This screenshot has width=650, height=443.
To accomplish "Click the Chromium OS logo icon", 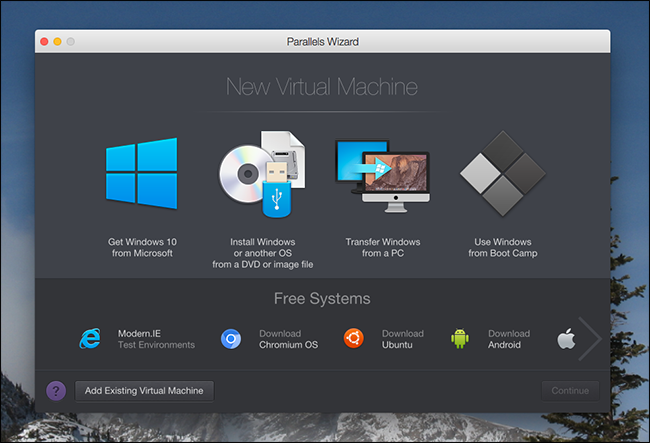I will coord(231,339).
